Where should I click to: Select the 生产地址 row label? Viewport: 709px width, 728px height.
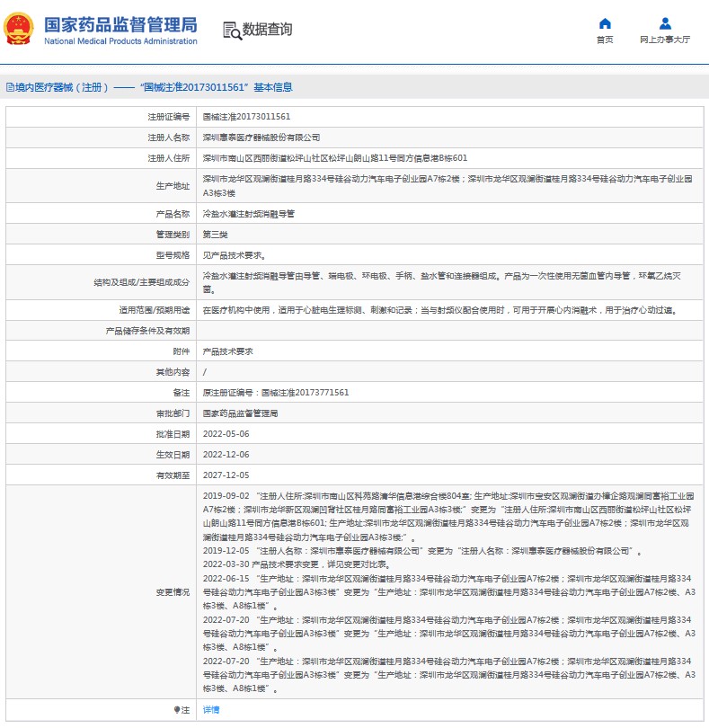[173, 186]
